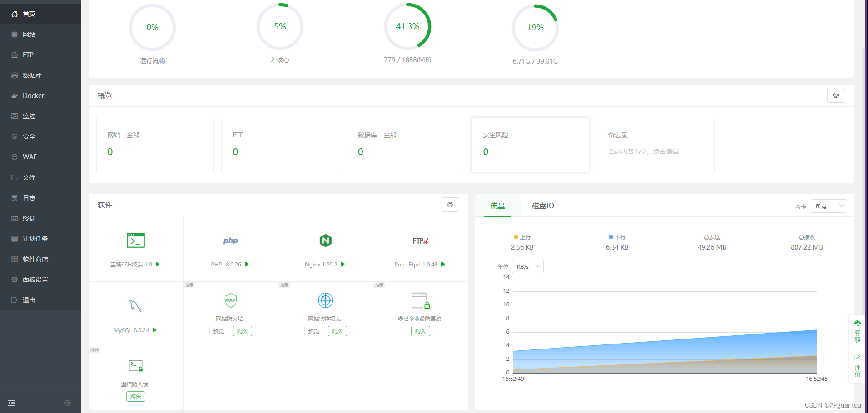868x413 pixels.
Task: Open the Pure-Ftpd software icon
Action: point(421,241)
